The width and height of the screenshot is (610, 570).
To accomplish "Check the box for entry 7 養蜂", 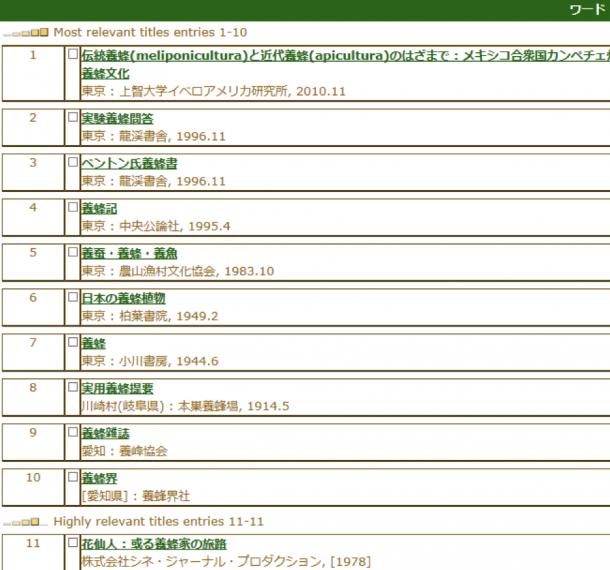I will pos(73,342).
